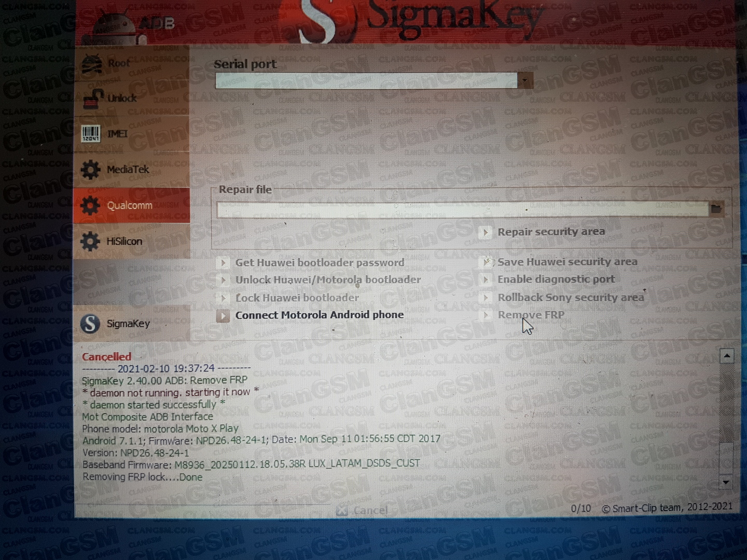Click Connect Motorola Android phone
Screen dimensions: 747x560
click(x=320, y=315)
